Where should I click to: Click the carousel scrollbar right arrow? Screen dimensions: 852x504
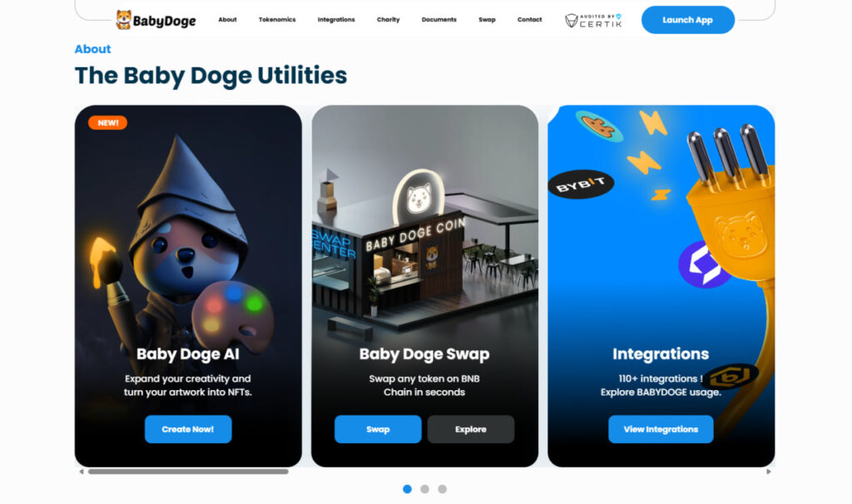pyautogui.click(x=768, y=472)
